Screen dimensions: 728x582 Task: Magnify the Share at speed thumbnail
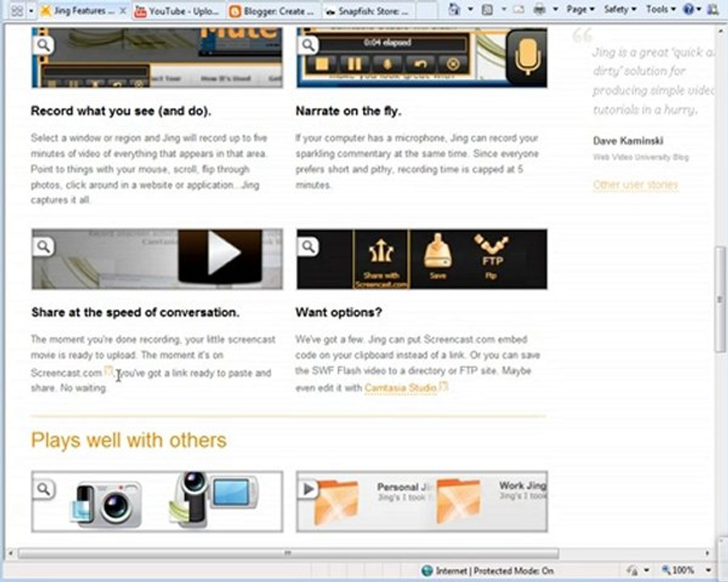tap(43, 247)
